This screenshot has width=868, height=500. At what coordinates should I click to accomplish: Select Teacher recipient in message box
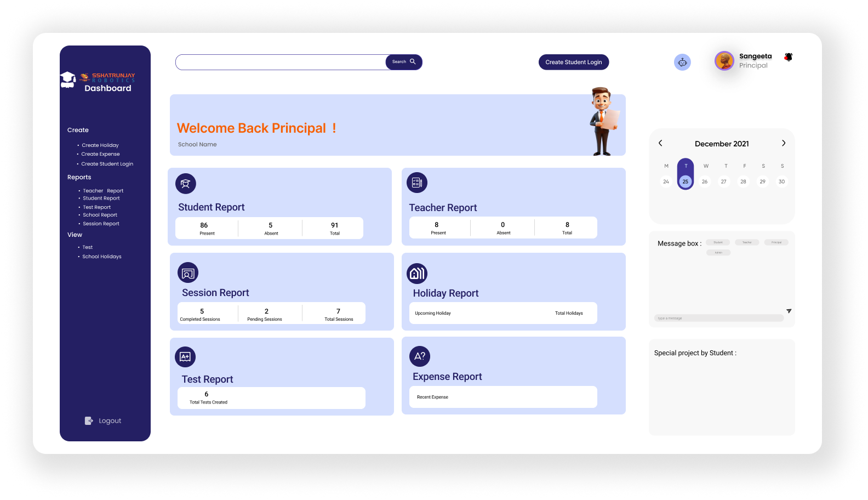point(747,242)
